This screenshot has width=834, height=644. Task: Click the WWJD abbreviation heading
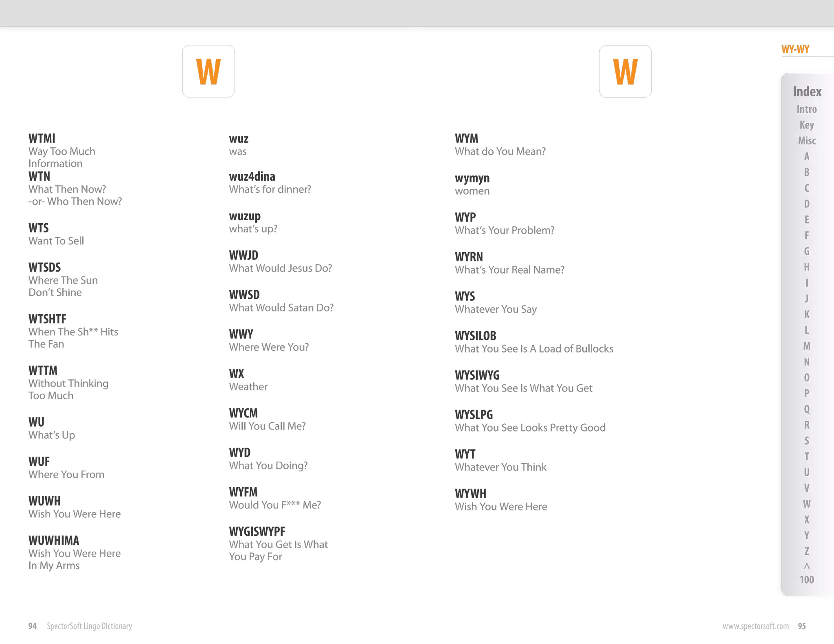[243, 255]
